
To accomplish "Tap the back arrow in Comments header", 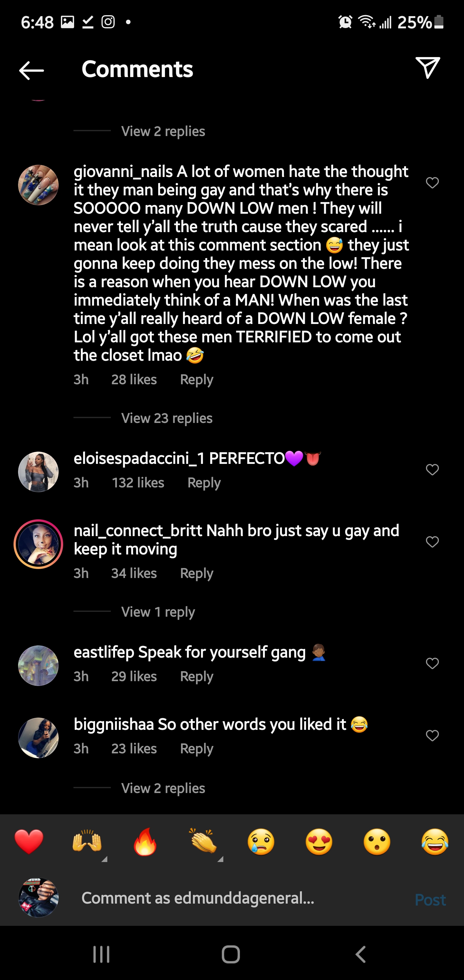I will click(x=32, y=70).
